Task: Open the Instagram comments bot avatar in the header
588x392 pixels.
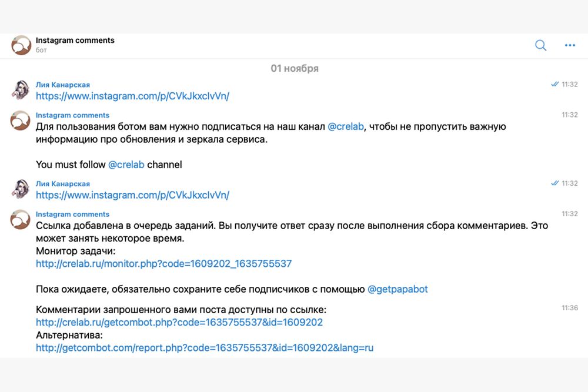Action: [x=21, y=45]
